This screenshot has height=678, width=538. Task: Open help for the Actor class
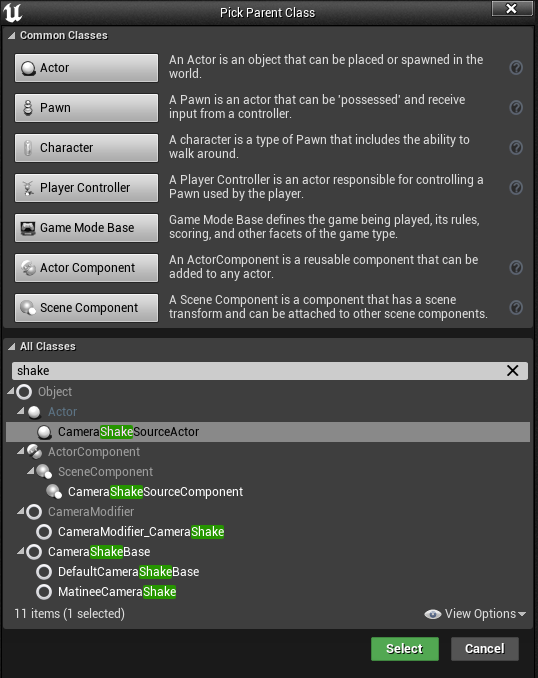tap(516, 67)
